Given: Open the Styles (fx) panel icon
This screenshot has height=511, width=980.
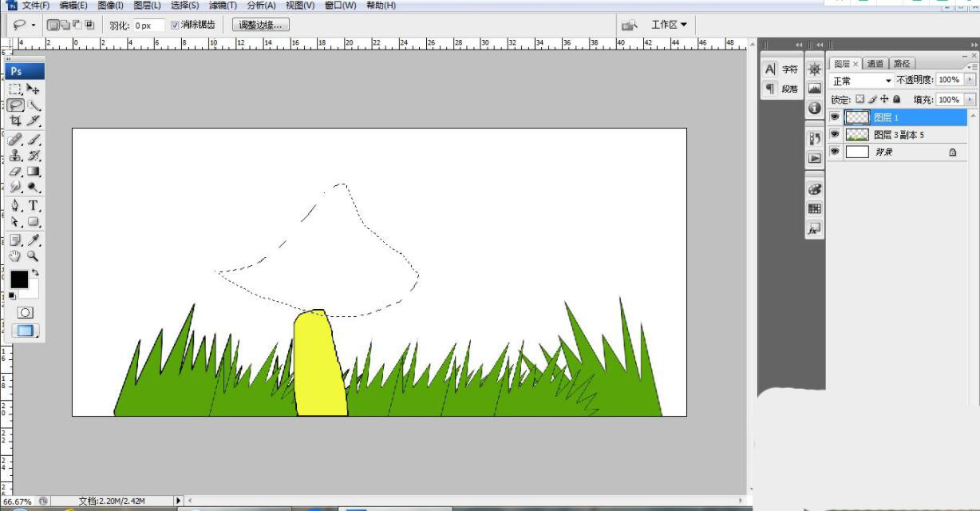Looking at the screenshot, I should click(815, 229).
